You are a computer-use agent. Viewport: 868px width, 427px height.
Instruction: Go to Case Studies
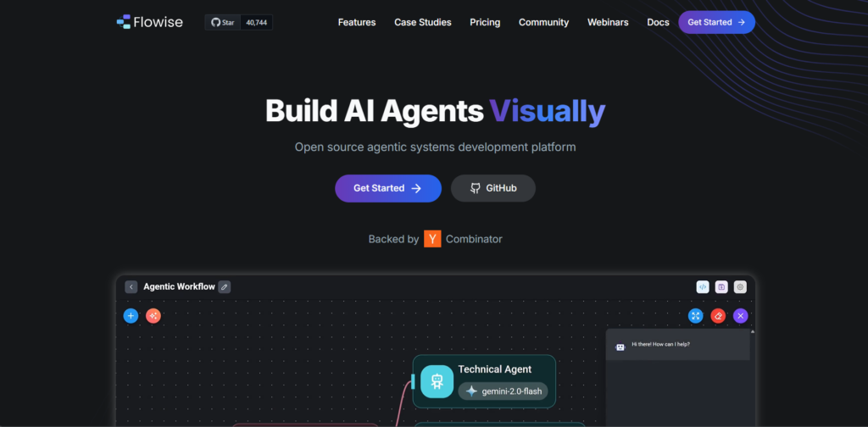tap(422, 22)
